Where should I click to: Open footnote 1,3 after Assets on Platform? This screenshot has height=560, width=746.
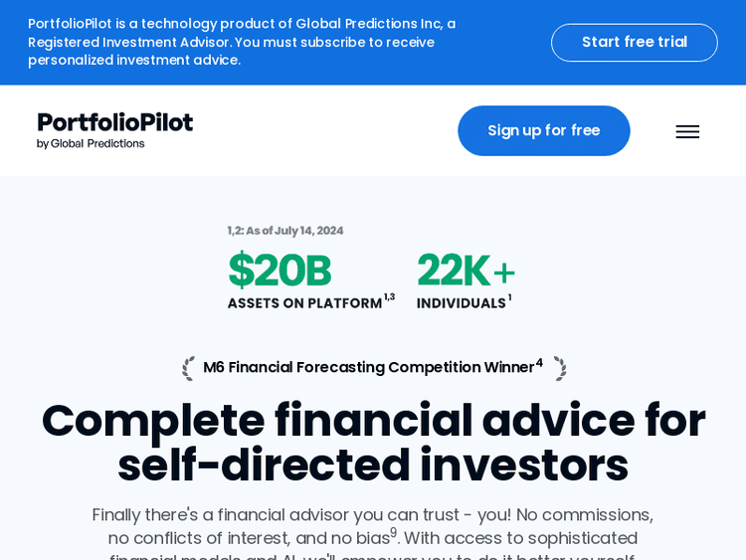(389, 297)
